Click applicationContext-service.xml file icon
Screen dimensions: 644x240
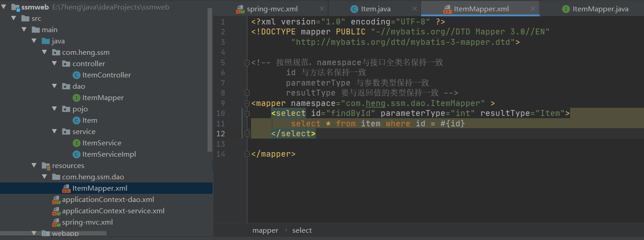pos(56,211)
